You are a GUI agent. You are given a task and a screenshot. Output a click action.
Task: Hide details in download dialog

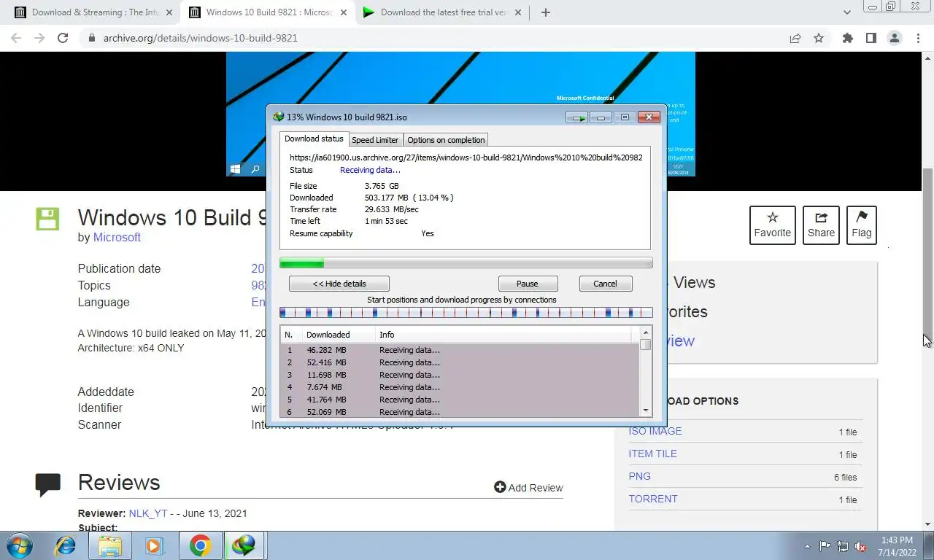[x=339, y=284]
